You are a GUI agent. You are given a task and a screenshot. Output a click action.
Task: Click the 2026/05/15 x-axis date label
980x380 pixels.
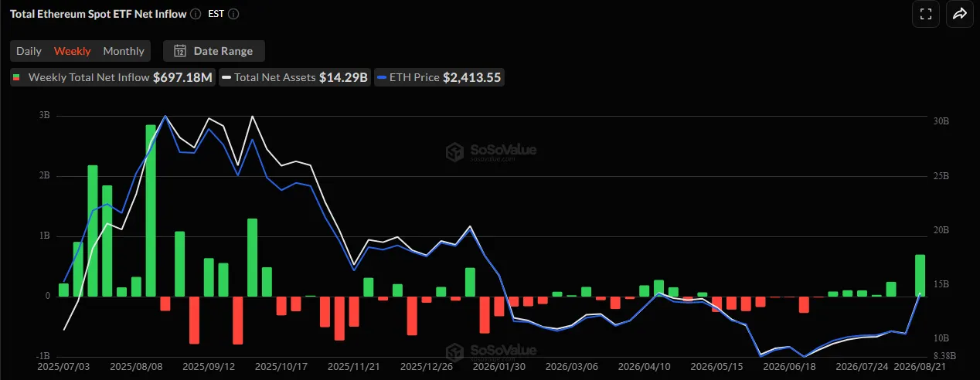coord(716,368)
